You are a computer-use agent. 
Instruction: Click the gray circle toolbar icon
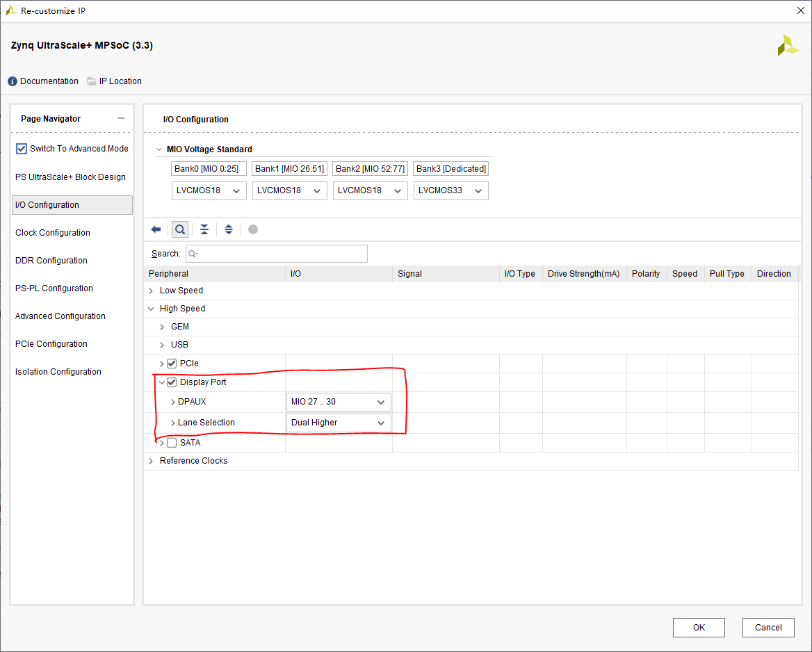(253, 229)
